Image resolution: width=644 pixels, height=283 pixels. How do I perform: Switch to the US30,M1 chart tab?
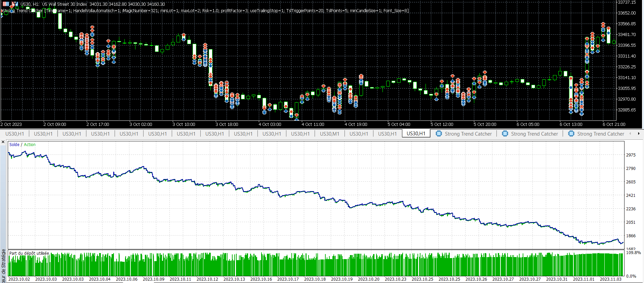(x=329, y=134)
